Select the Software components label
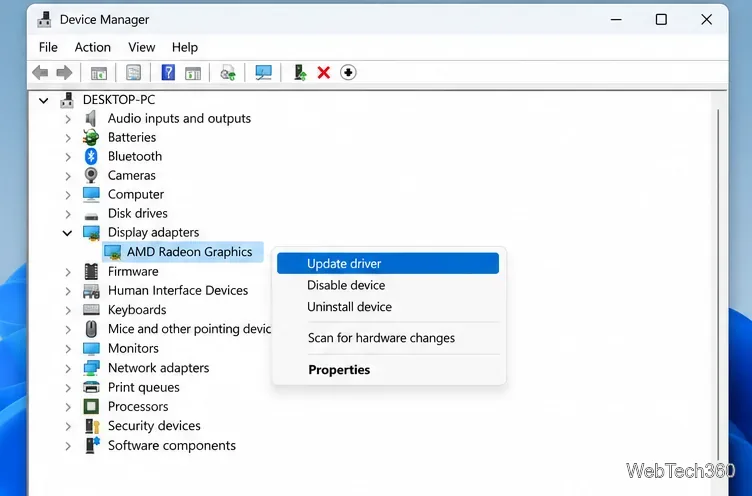Image resolution: width=752 pixels, height=496 pixels. (172, 446)
